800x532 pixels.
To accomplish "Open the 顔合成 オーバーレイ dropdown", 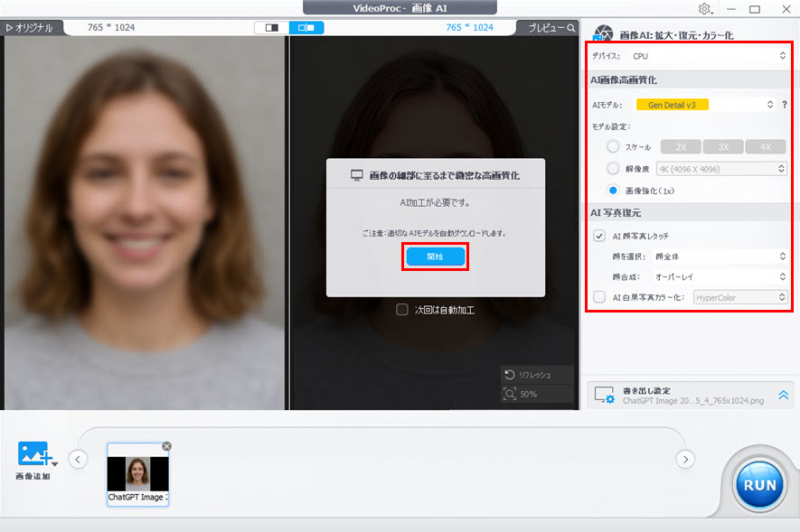I will click(x=720, y=276).
